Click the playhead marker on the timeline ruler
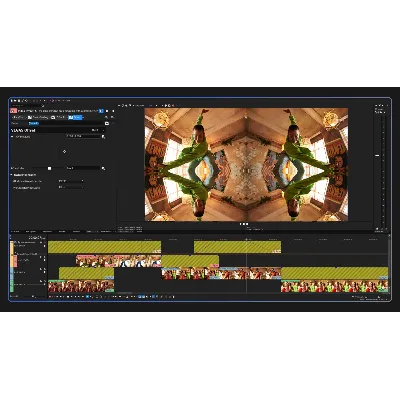Image resolution: width=400 pixels, height=400 pixels. pos(247,239)
